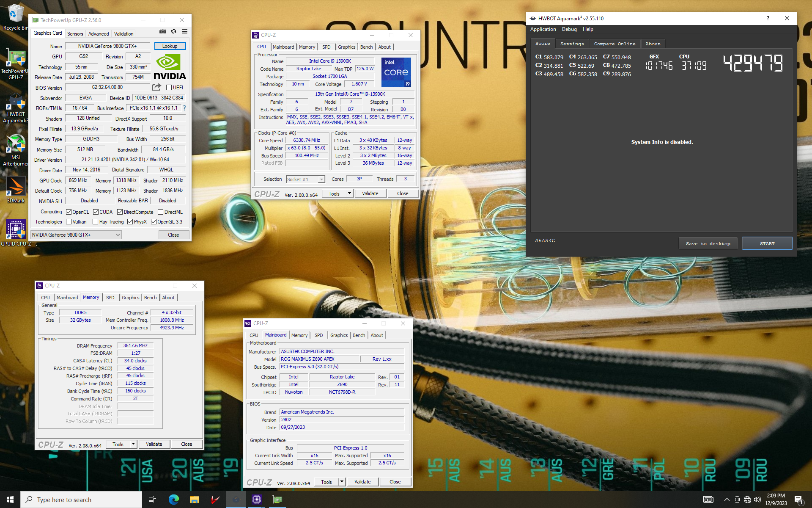Toggle DirectCompute checkbox
Screen dimensions: 812x508
[120, 212]
